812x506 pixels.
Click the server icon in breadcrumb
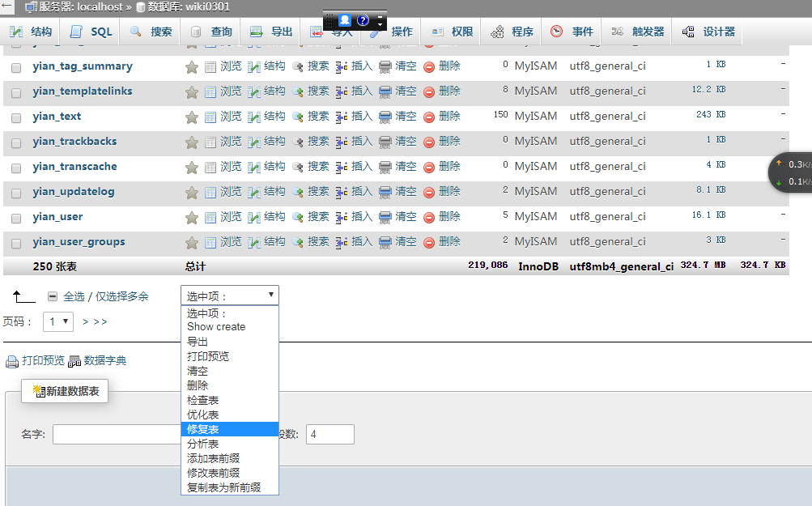[31, 7]
